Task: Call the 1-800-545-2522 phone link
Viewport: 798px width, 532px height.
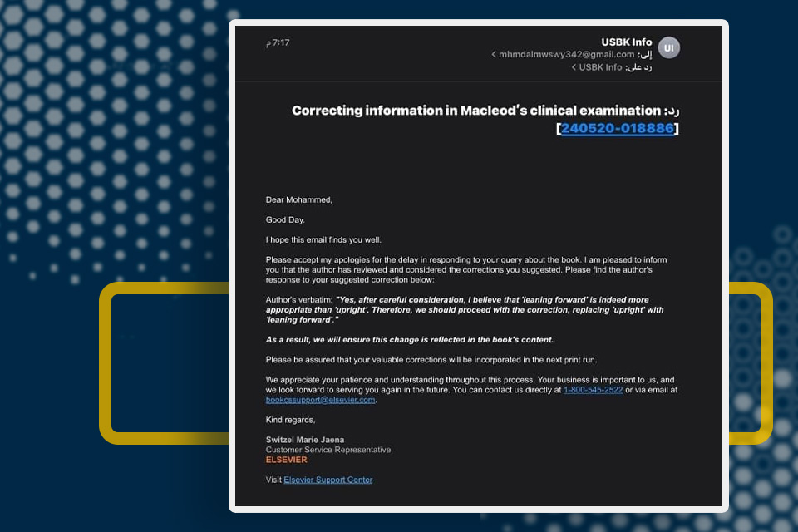Action: click(x=593, y=390)
